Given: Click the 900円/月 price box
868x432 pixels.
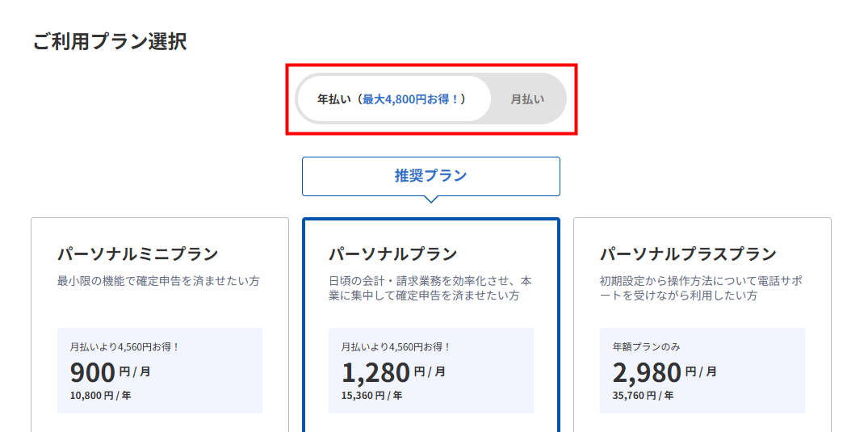Looking at the screenshot, I should tap(160, 371).
